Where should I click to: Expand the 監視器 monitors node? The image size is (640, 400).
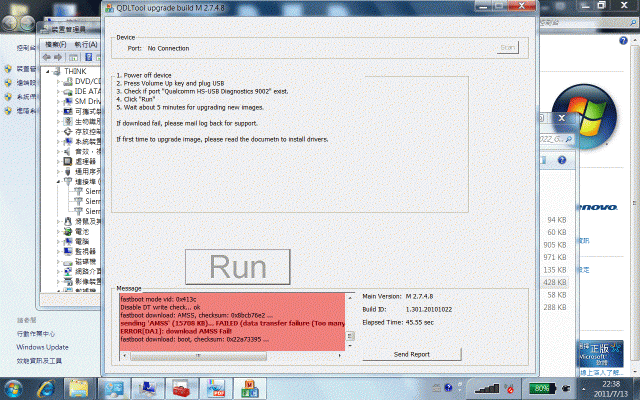pyautogui.click(x=58, y=251)
